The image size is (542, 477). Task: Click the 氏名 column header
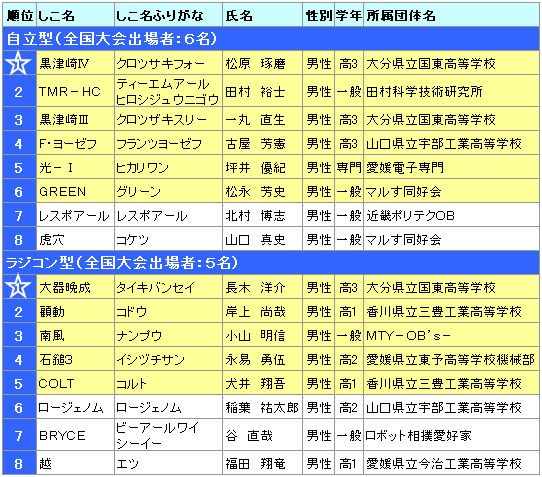pos(263,15)
